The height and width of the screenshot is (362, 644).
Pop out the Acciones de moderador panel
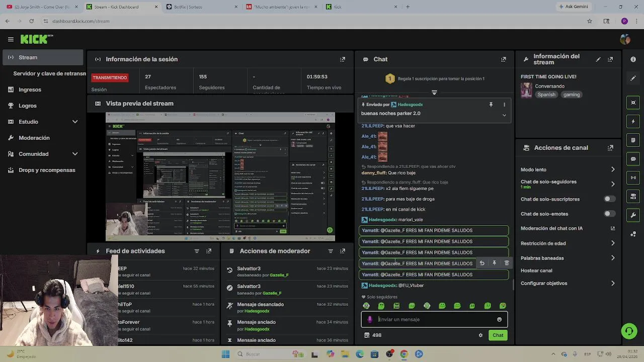(x=343, y=251)
